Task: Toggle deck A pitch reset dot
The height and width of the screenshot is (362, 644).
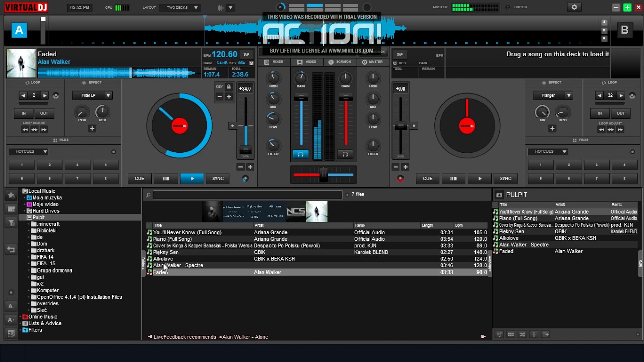Action: click(232, 125)
